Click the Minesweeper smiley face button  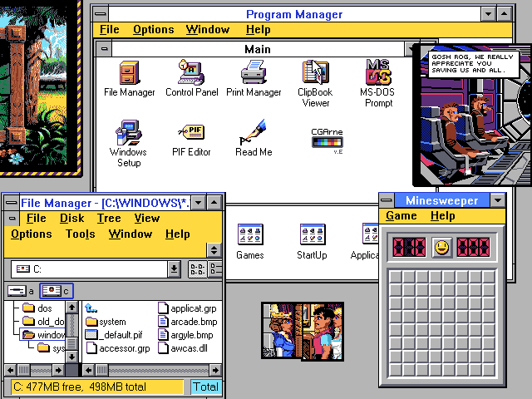point(441,248)
